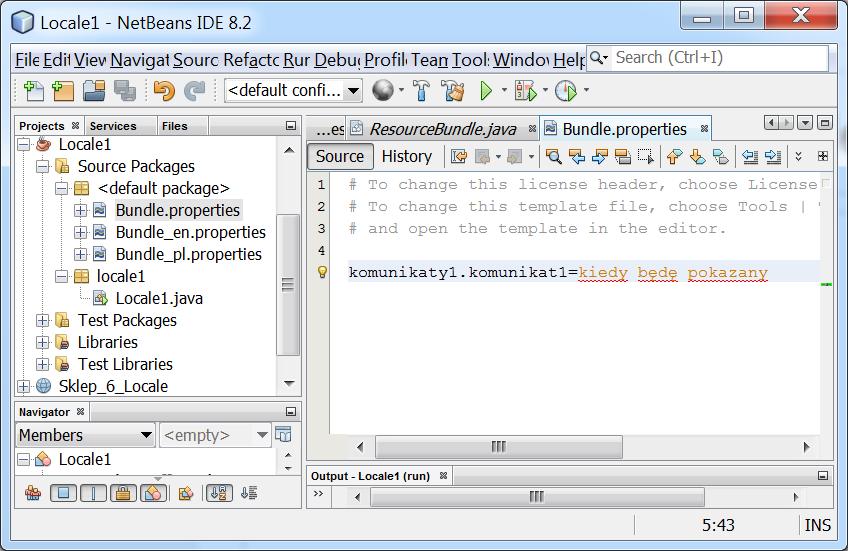Viewport: 848px width, 551px height.
Task: Click Shift Line Right icon
Action: click(x=773, y=157)
